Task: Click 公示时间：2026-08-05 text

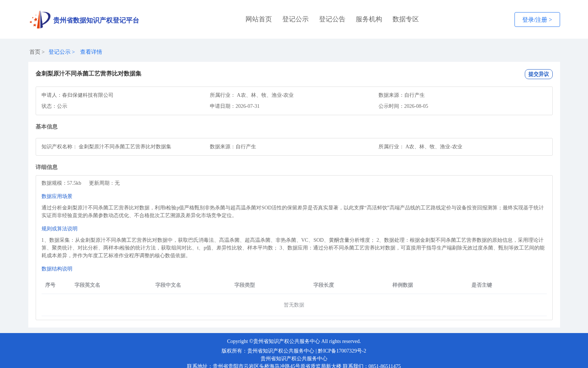Action: tap(403, 106)
